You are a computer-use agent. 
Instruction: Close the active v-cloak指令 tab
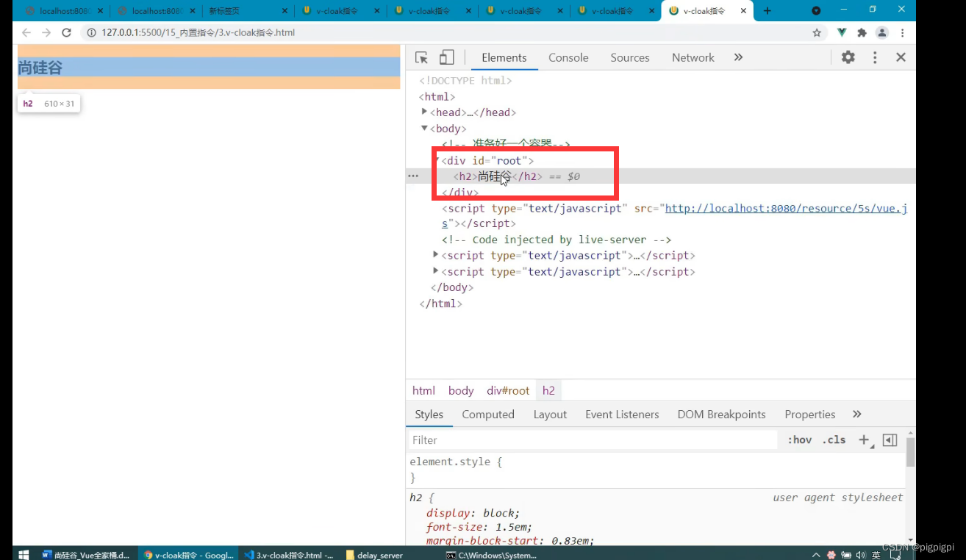(743, 11)
